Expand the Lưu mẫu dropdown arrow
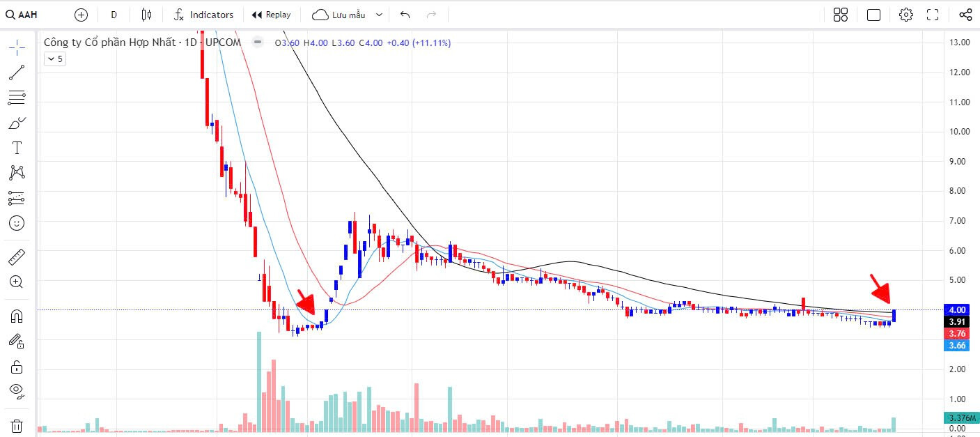This screenshot has width=980, height=437. pos(379,15)
